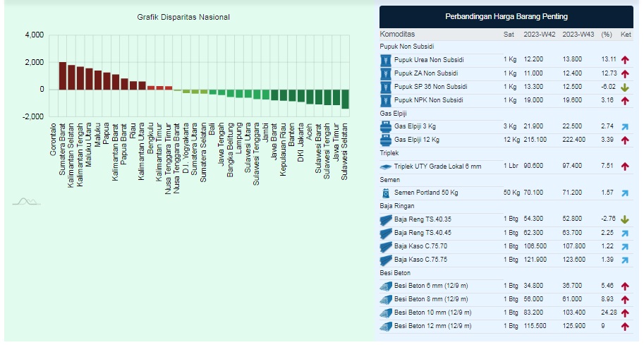Viewport: 644px width, 345px height.
Task: Click the Perbandingan Harga Barang Penting panel title
Action: pyautogui.click(x=506, y=16)
